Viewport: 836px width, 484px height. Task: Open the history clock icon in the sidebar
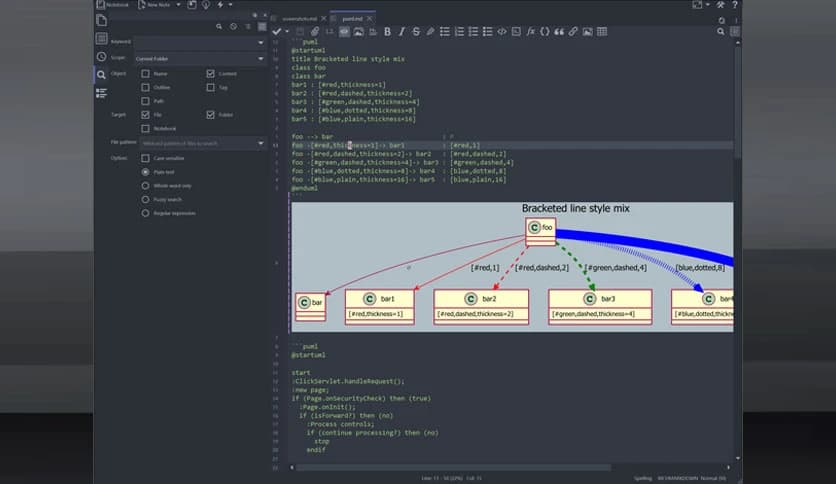[x=102, y=56]
